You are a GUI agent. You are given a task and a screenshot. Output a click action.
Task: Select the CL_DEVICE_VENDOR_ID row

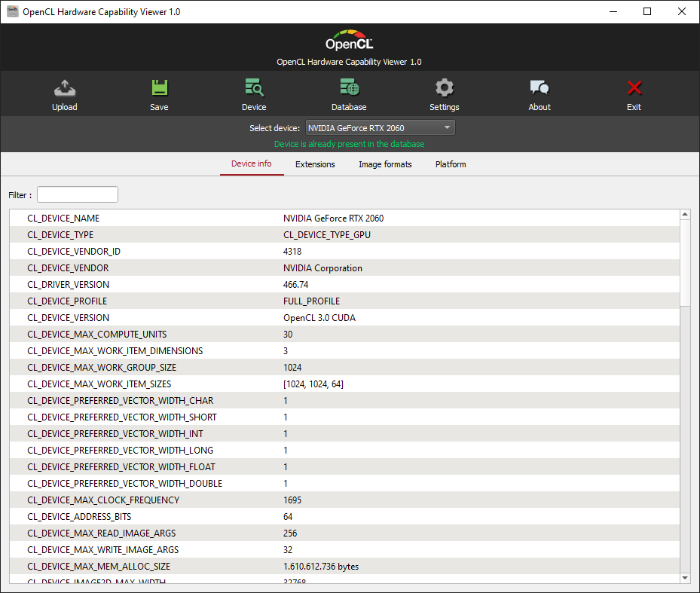point(344,252)
